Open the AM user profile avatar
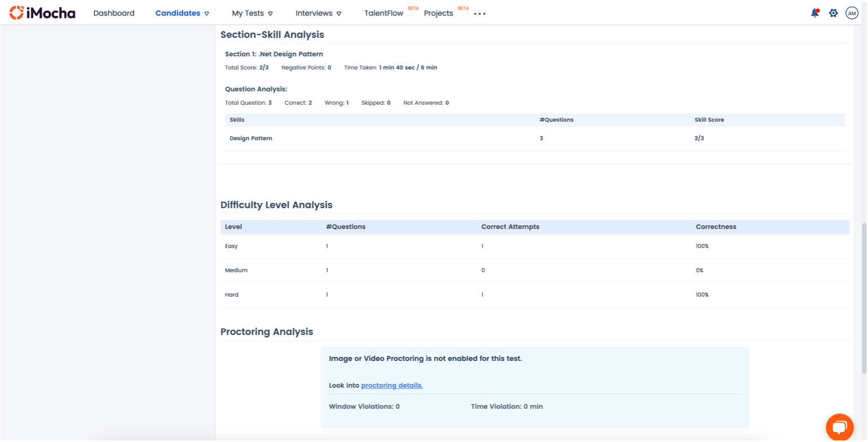 852,13
